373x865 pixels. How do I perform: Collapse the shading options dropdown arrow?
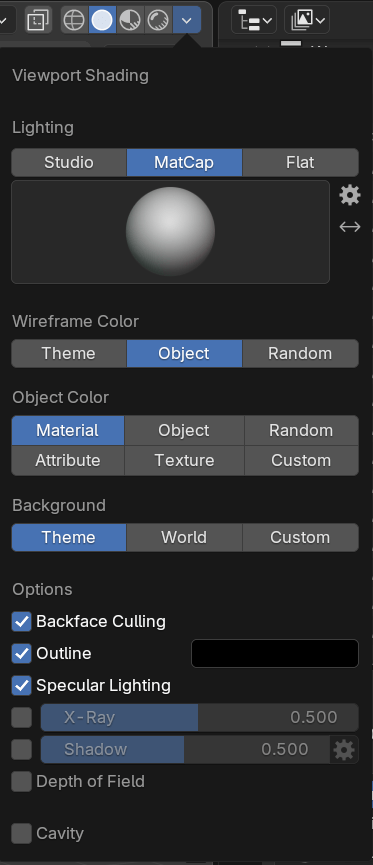[187, 20]
